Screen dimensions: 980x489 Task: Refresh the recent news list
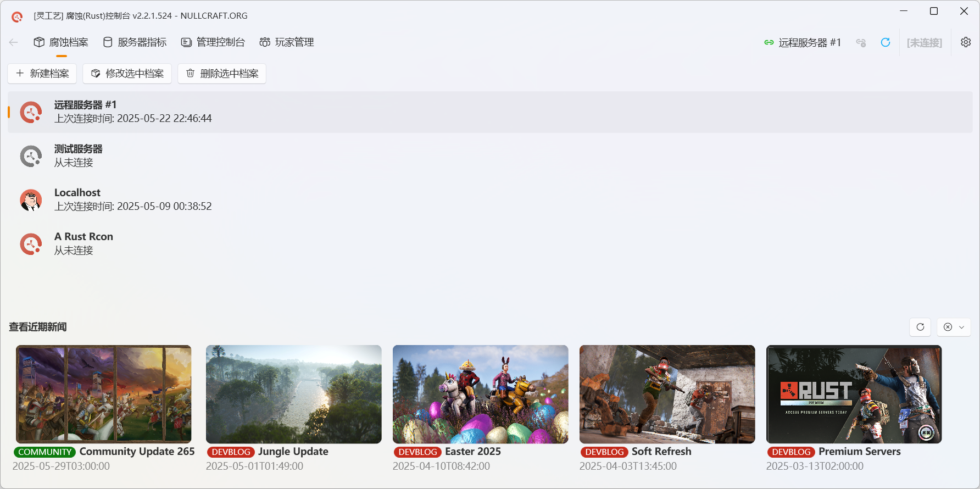[920, 327]
